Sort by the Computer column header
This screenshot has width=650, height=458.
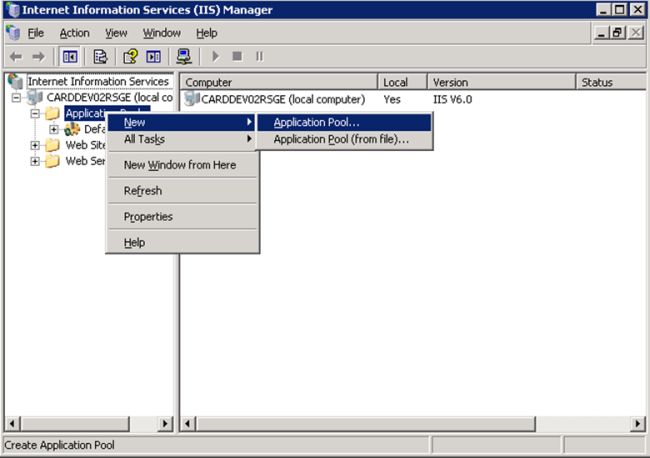coord(279,82)
